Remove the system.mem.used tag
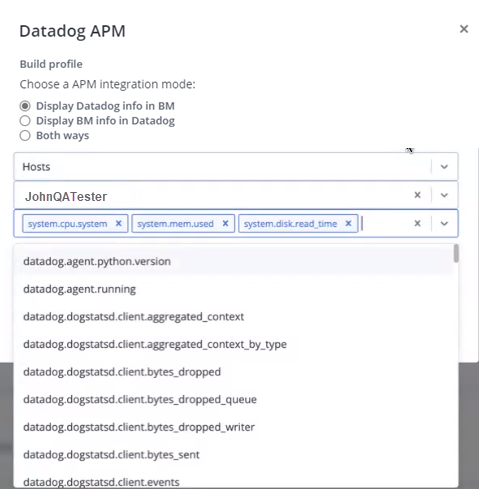 pyautogui.click(x=225, y=223)
